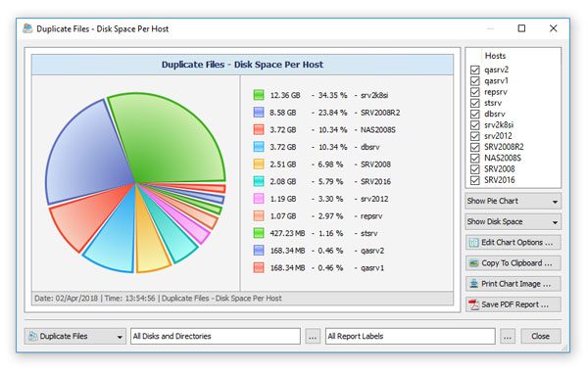588x372 pixels.
Task: Click the teal SRV2016 legend swatch
Action: (x=259, y=181)
